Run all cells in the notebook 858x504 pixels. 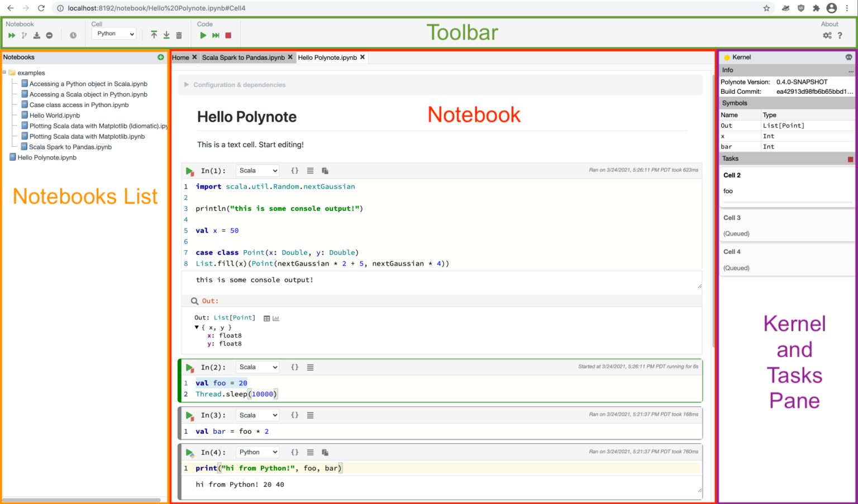click(x=11, y=35)
